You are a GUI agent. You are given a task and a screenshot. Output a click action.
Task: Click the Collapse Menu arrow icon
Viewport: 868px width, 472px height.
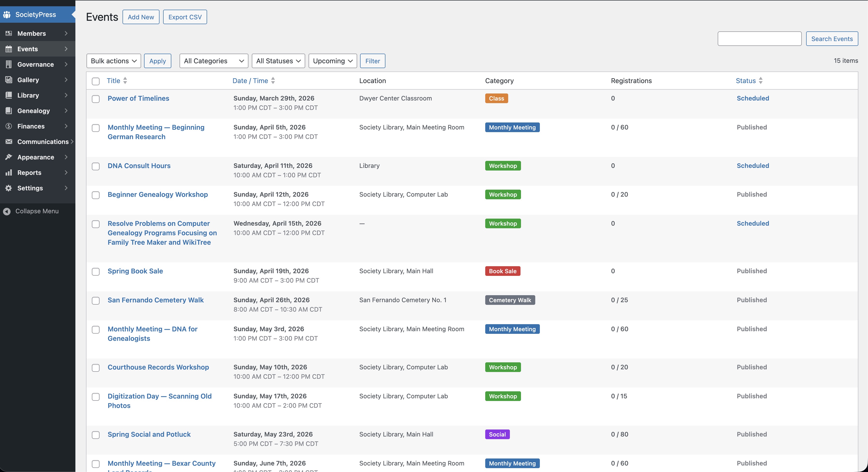point(7,211)
